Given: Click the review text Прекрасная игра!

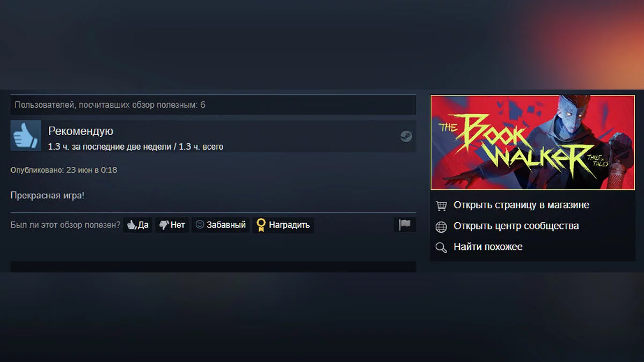Looking at the screenshot, I should point(47,196).
